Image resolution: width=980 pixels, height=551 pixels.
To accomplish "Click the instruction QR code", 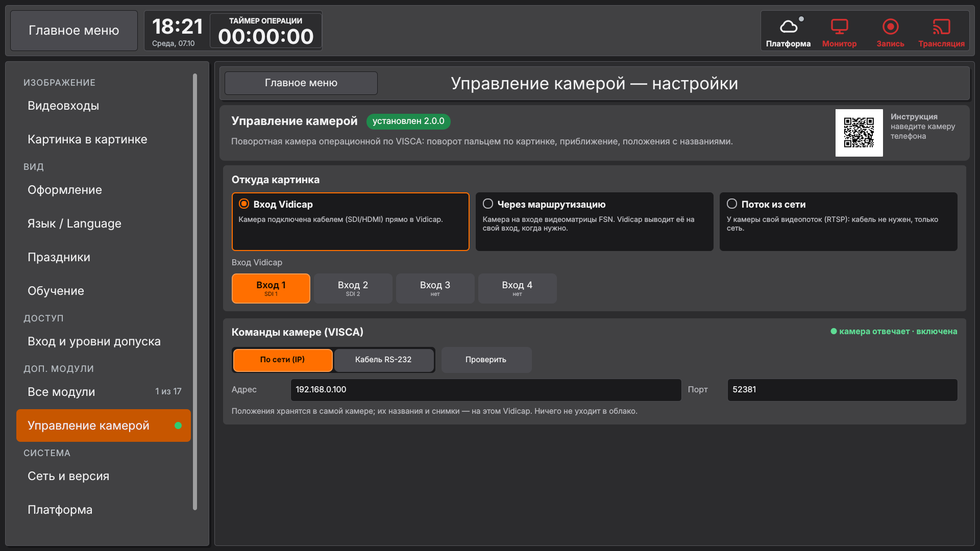I will [x=859, y=133].
